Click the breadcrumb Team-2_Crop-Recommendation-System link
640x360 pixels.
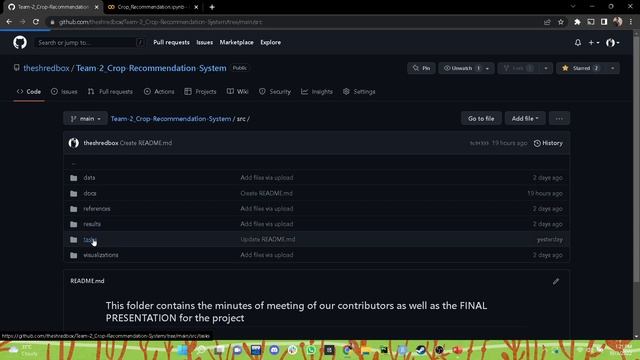click(x=171, y=119)
